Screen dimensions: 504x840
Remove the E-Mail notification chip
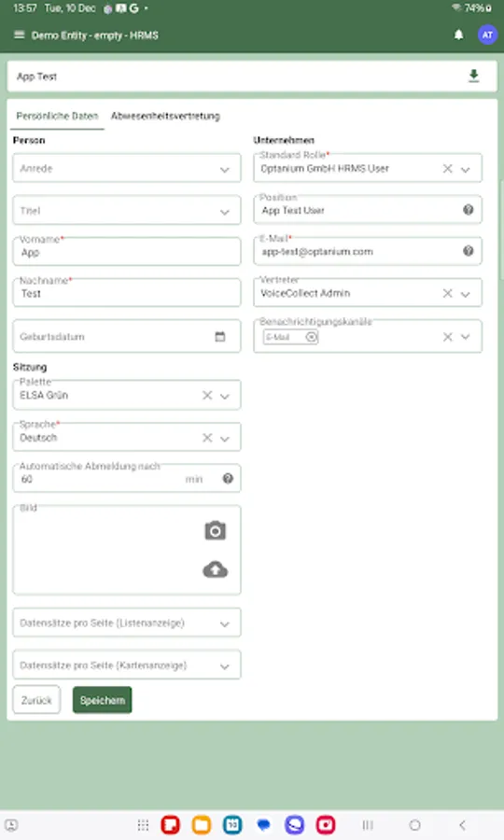[x=311, y=337]
